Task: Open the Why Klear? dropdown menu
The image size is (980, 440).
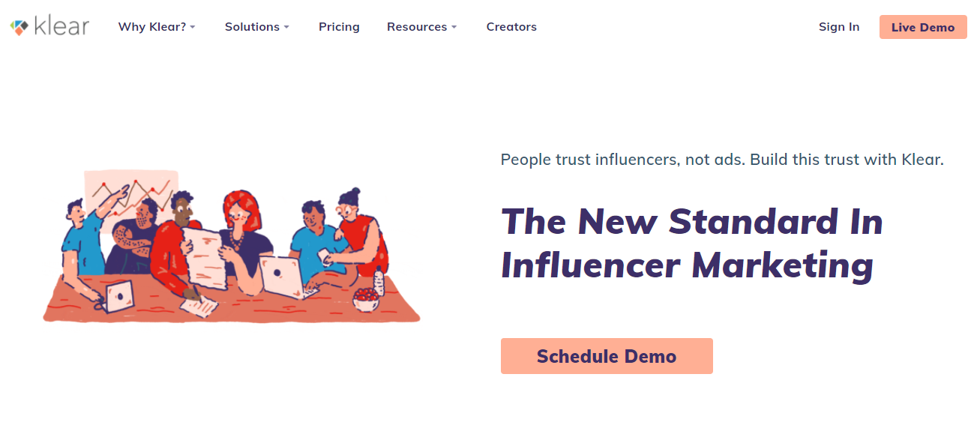Action: (x=152, y=26)
